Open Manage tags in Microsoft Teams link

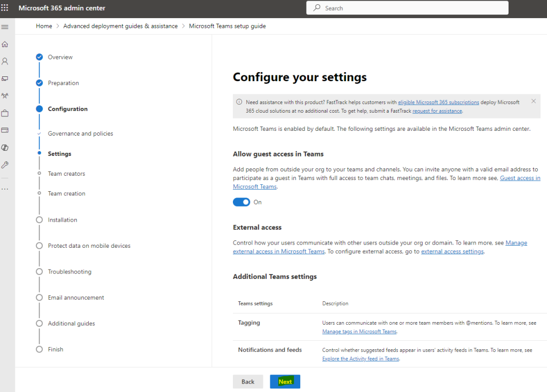360,332
